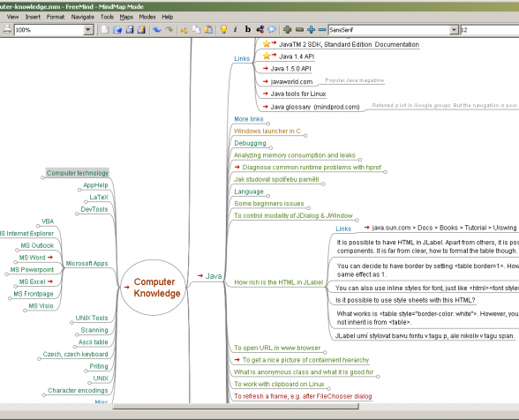
Task: Click the New map icon
Action: pos(105,29)
